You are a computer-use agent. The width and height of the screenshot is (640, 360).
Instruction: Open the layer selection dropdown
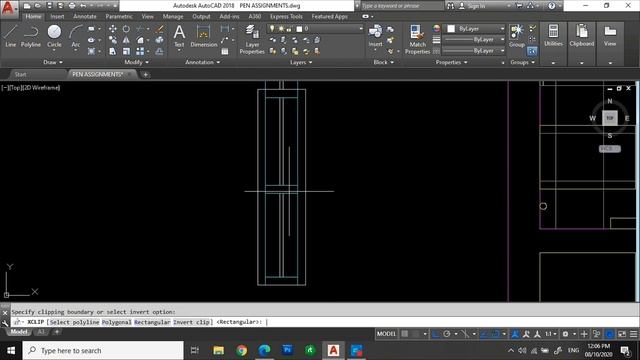(x=316, y=29)
